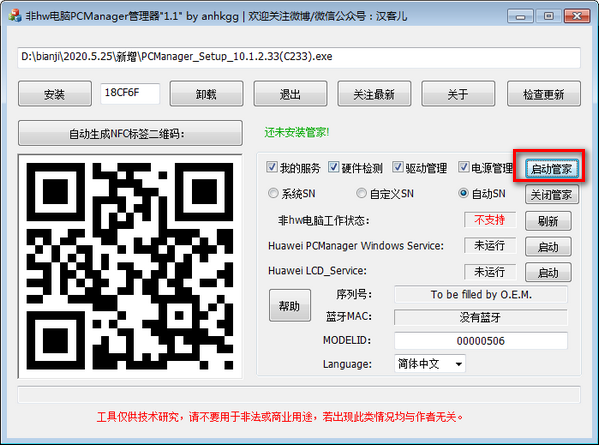
Task: Click the generated QR code image
Action: pos(130,266)
